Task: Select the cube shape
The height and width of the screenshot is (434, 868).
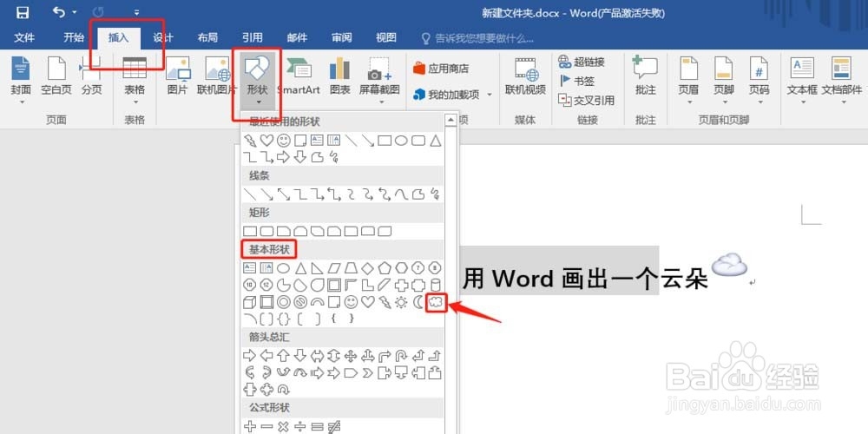Action: pos(250,302)
